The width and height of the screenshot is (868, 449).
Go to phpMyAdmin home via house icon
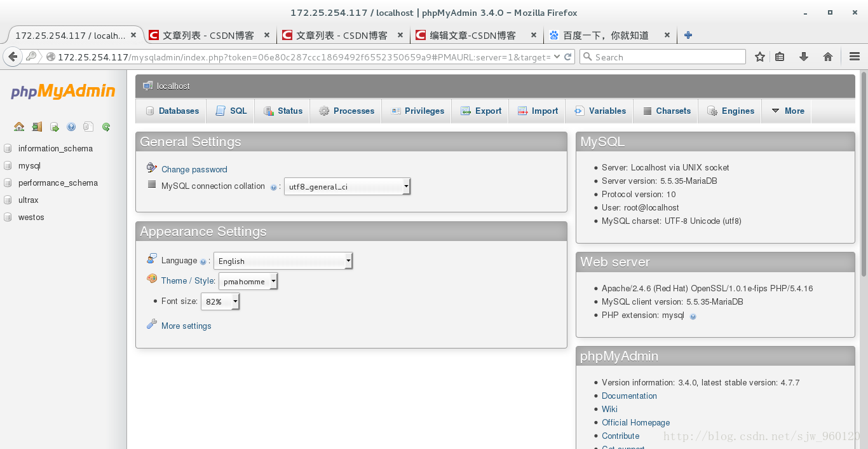point(19,127)
